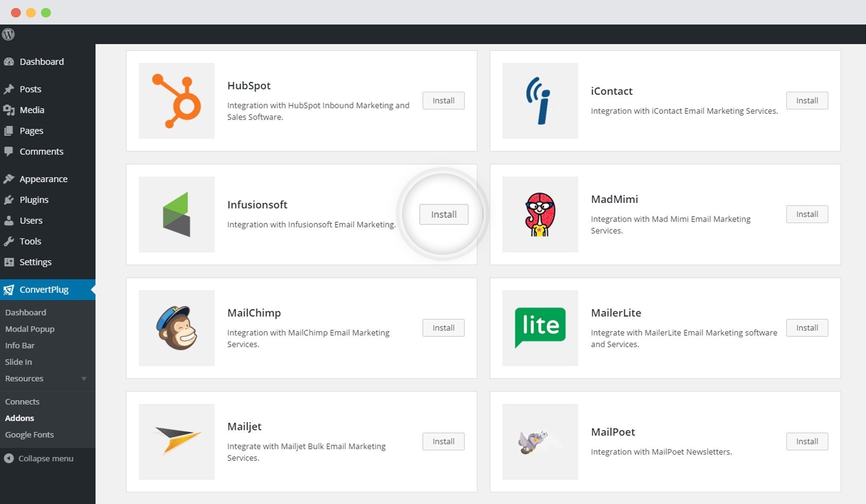Open the Connects section

pos(22,401)
